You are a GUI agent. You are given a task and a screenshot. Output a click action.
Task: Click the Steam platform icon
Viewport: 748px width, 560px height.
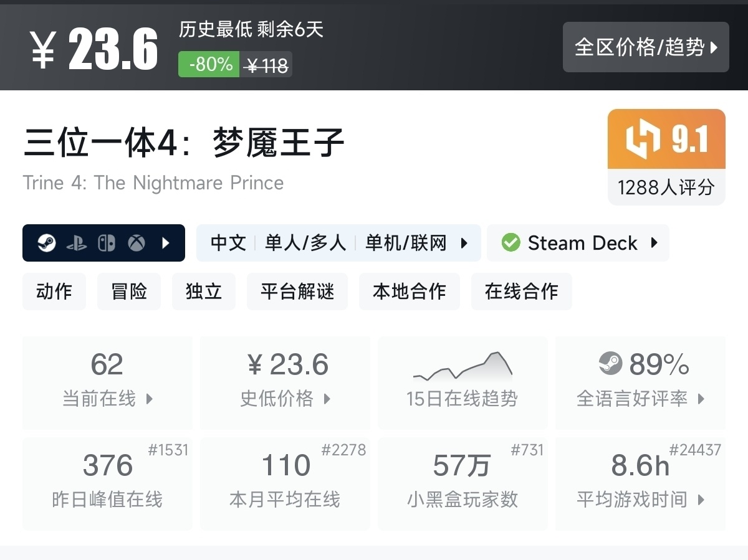click(46, 243)
